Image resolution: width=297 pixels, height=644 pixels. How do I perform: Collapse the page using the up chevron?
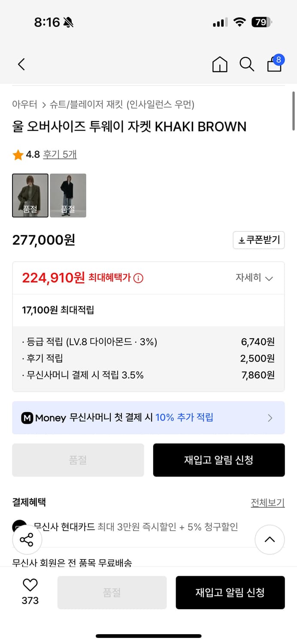coord(270,540)
